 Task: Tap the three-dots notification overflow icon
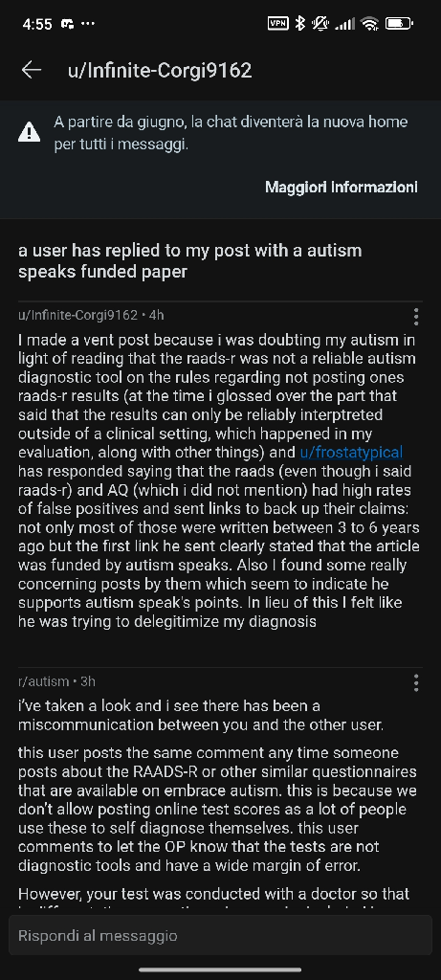click(x=88, y=24)
